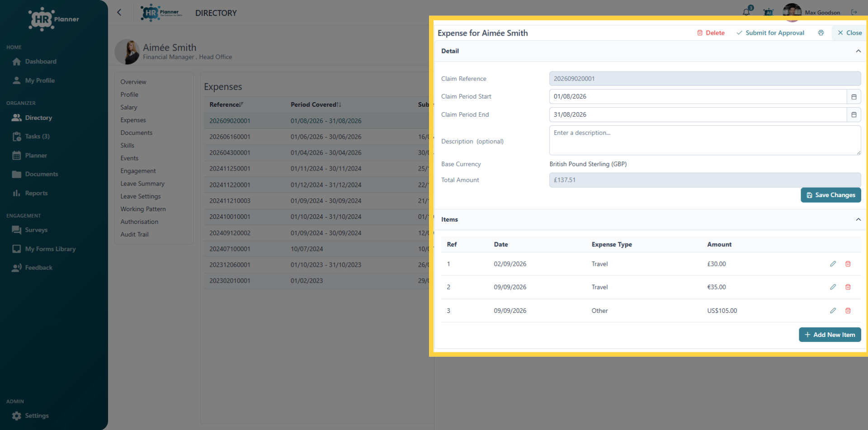
Task: Click the notifications bell icon
Action: point(746,12)
